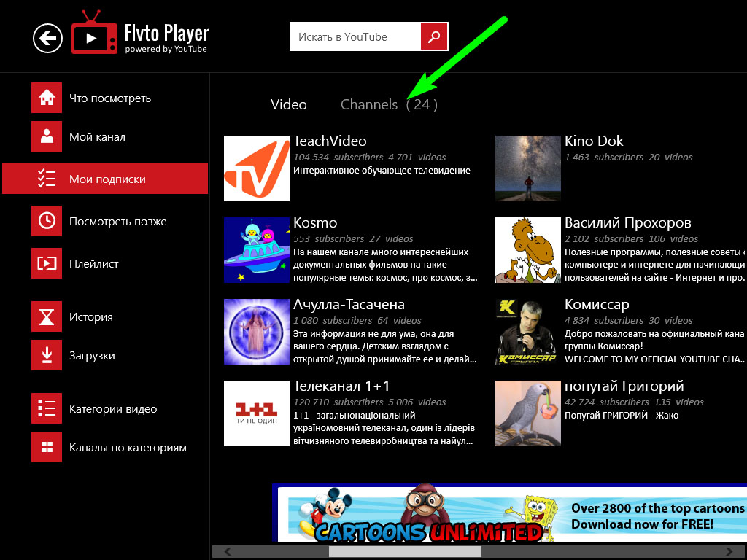Focus the Искать в YouTube search field

[x=355, y=36]
